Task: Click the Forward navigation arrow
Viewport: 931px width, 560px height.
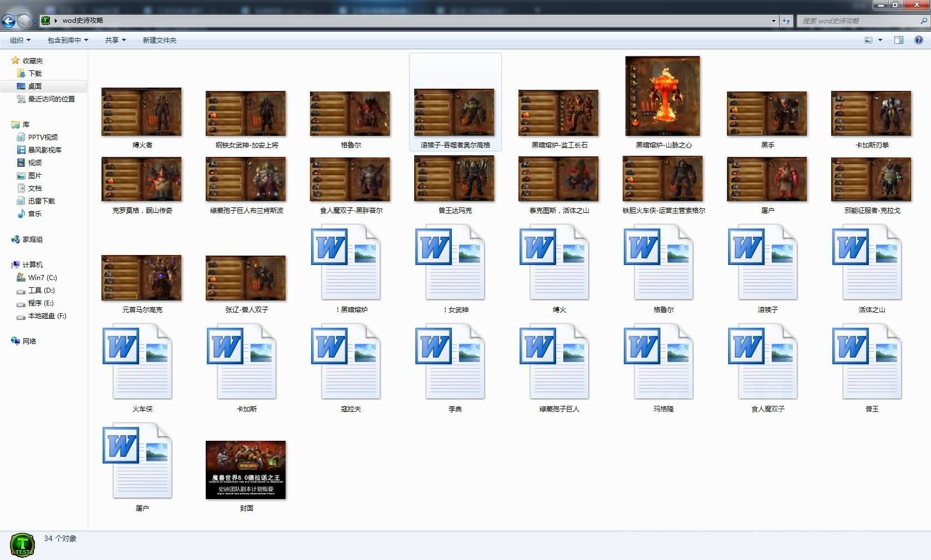Action: (x=24, y=21)
